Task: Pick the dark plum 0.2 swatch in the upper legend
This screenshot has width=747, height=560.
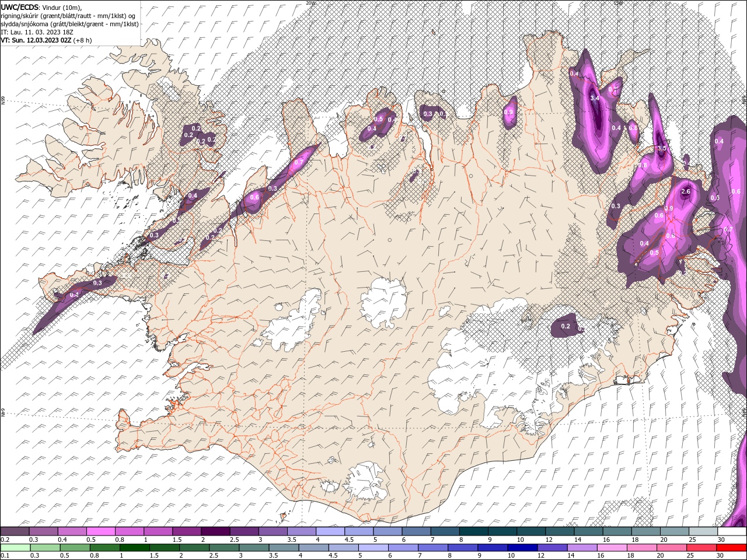Action: 15,531
